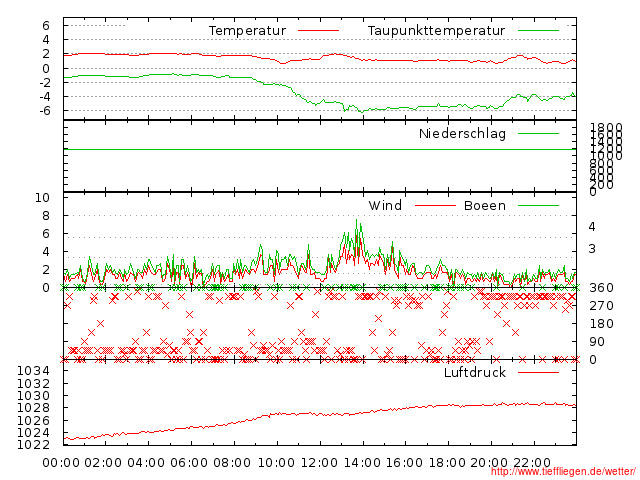The image size is (640, 480).
Task: Click green line sample beside Boeen legend
Action: (538, 206)
